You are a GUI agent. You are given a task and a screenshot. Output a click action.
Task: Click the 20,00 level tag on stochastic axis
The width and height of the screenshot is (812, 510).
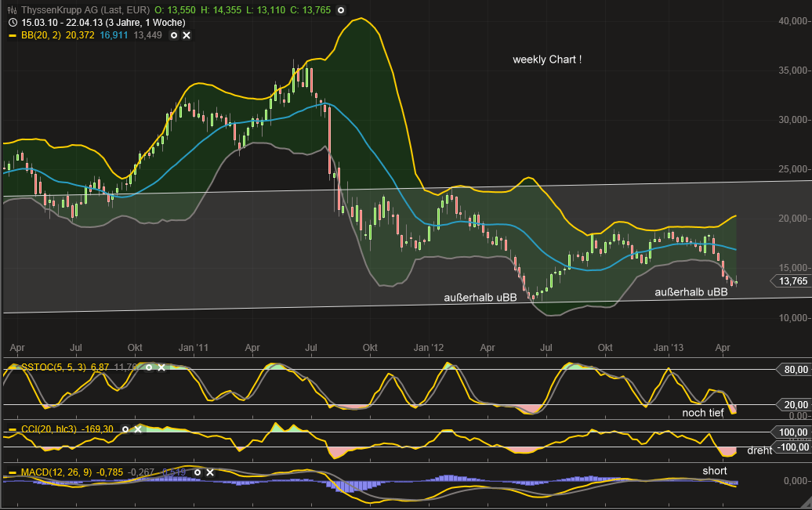pos(793,405)
